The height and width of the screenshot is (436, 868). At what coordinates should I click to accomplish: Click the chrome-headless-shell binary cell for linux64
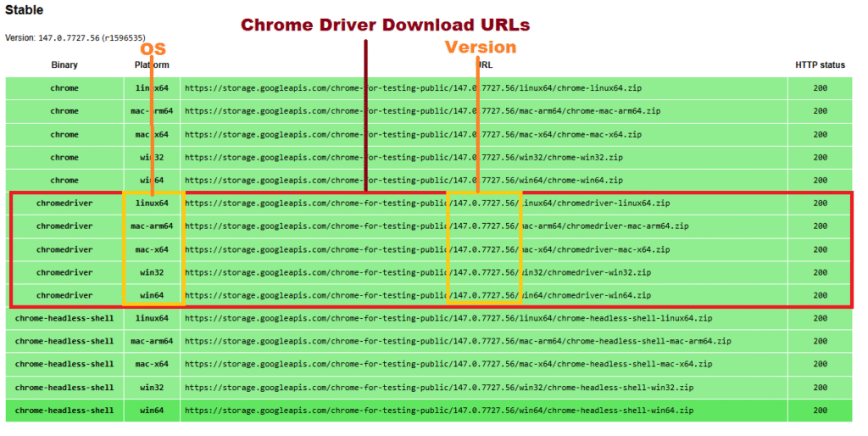click(x=64, y=318)
